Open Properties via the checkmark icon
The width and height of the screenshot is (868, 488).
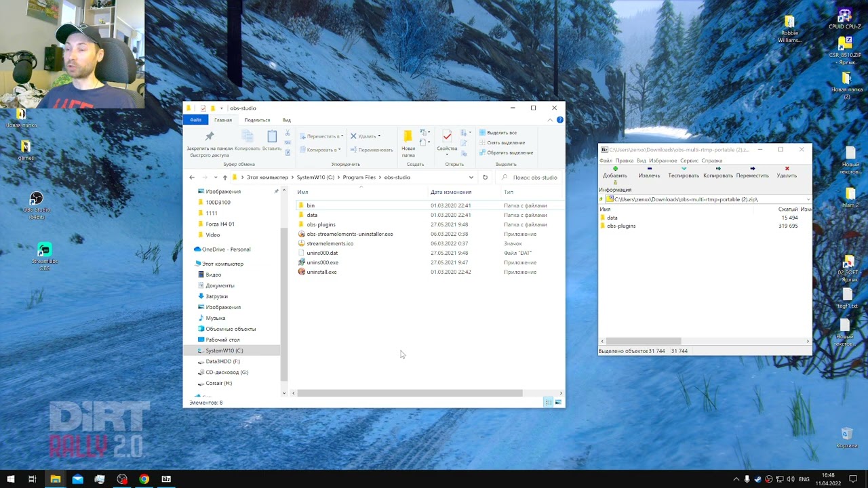(x=447, y=137)
